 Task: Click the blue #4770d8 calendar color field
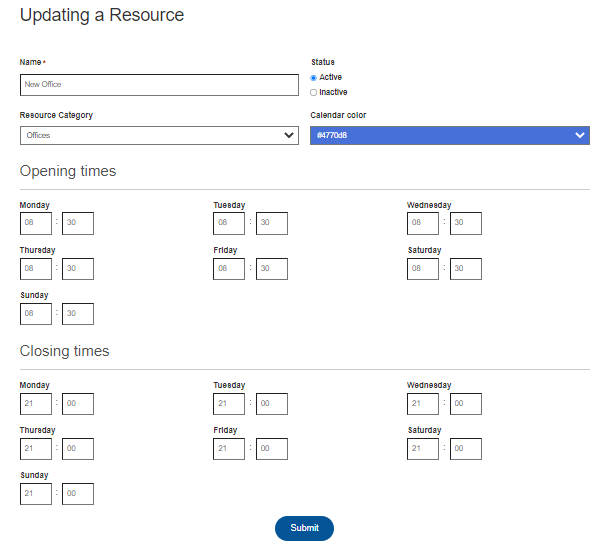coord(450,135)
